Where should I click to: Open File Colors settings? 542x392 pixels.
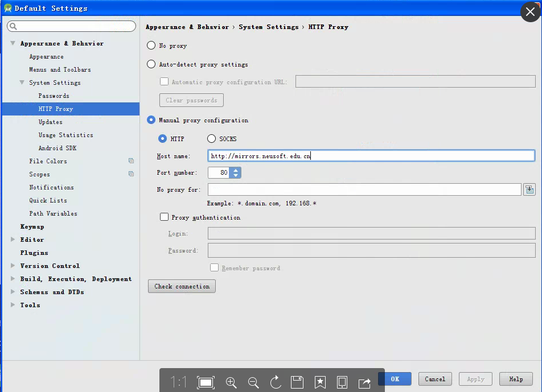(x=48, y=161)
